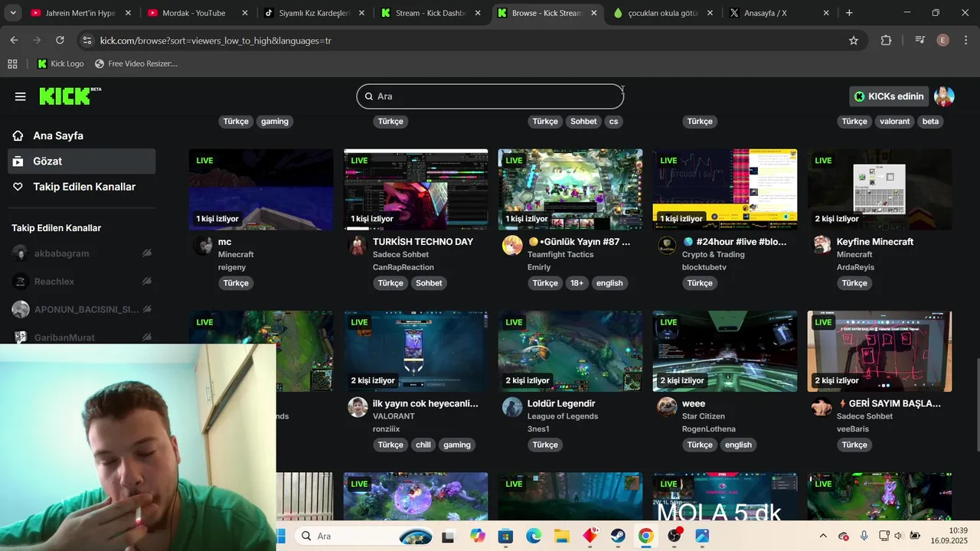Open the bookmarks apps grid icon
The height and width of the screenshot is (551, 980).
click(x=12, y=64)
